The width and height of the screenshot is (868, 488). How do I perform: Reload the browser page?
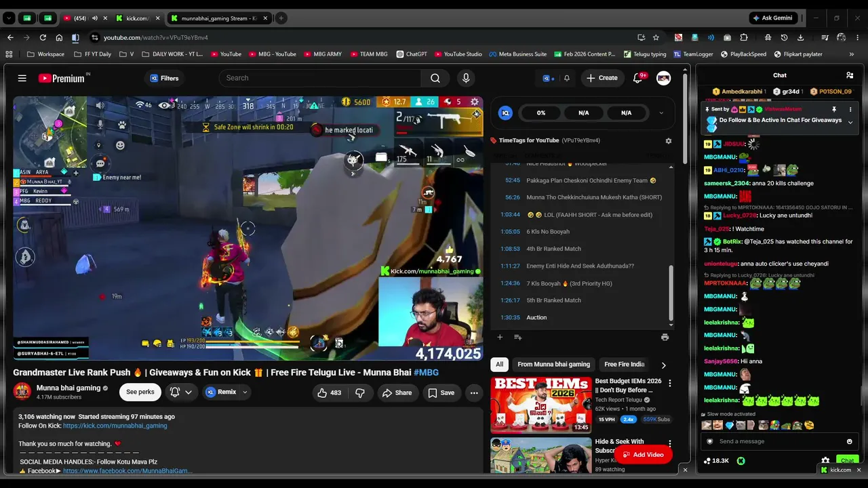coord(43,37)
